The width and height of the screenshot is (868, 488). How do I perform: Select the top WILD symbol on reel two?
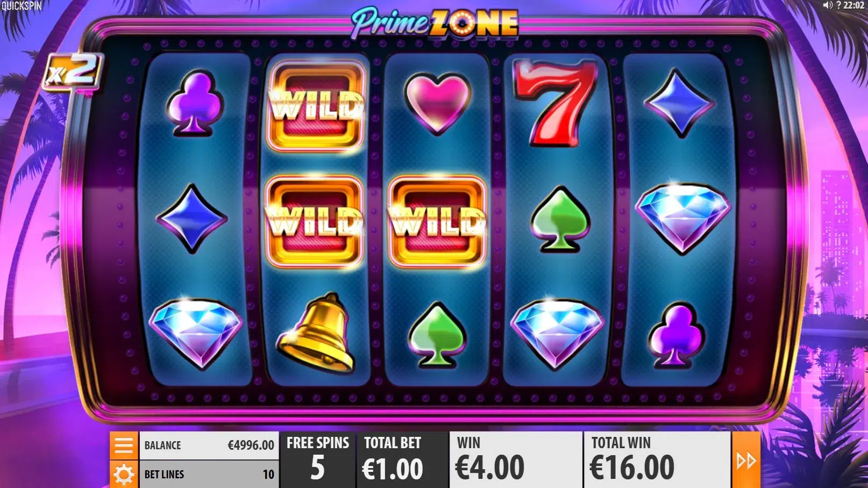pos(316,104)
